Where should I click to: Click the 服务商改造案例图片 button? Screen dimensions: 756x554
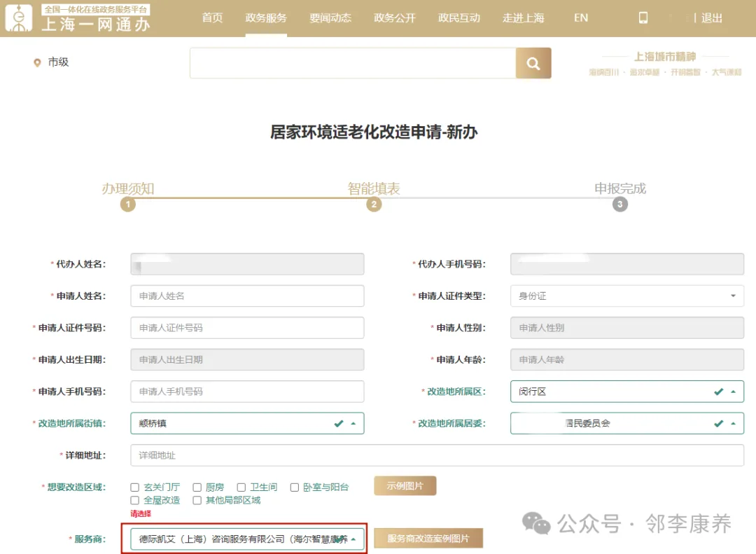(x=428, y=538)
